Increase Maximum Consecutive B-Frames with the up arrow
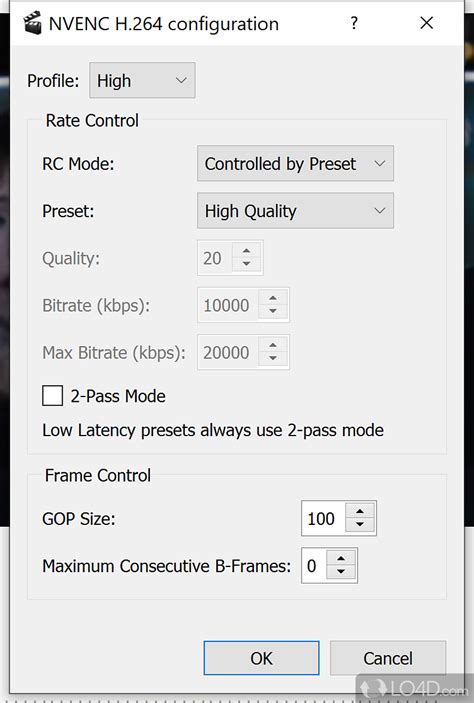The height and width of the screenshot is (703, 474). [341, 559]
